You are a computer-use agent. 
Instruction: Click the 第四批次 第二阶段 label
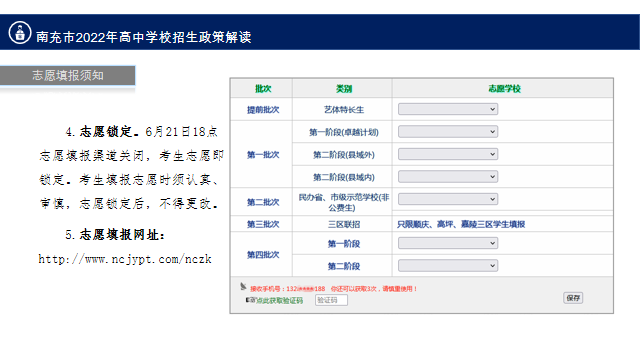click(344, 266)
